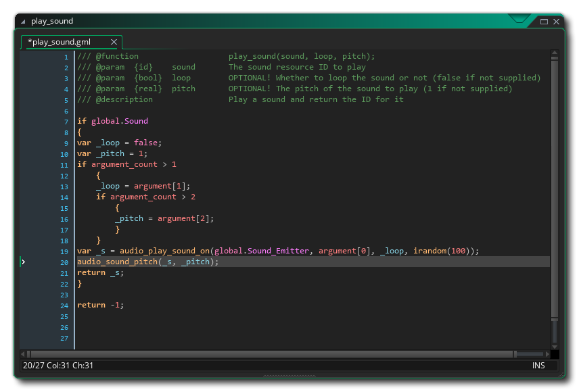Click 'global.Sound_Emitter' on line 19
The width and height of the screenshot is (579, 392).
262,251
